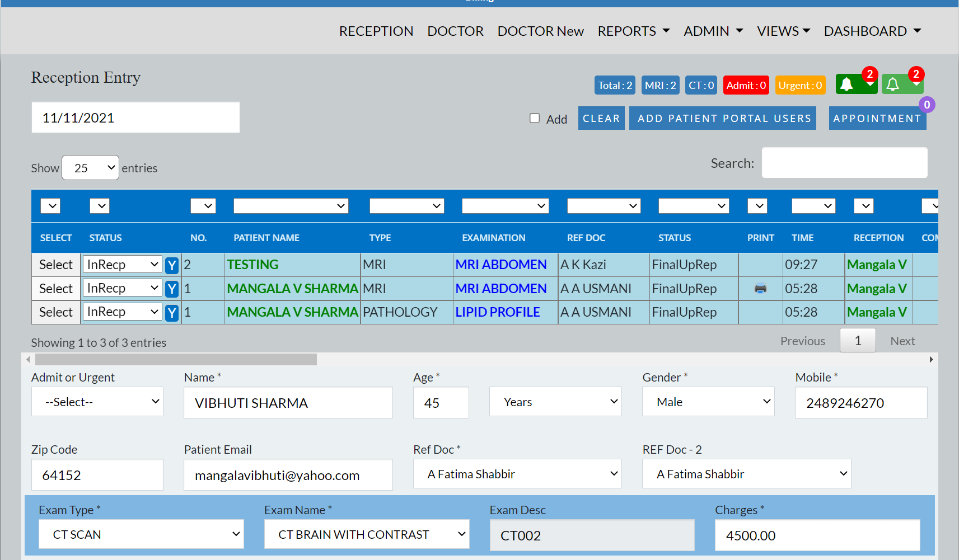959x560 pixels.
Task: Click the MRI : 2 badge
Action: pyautogui.click(x=660, y=85)
